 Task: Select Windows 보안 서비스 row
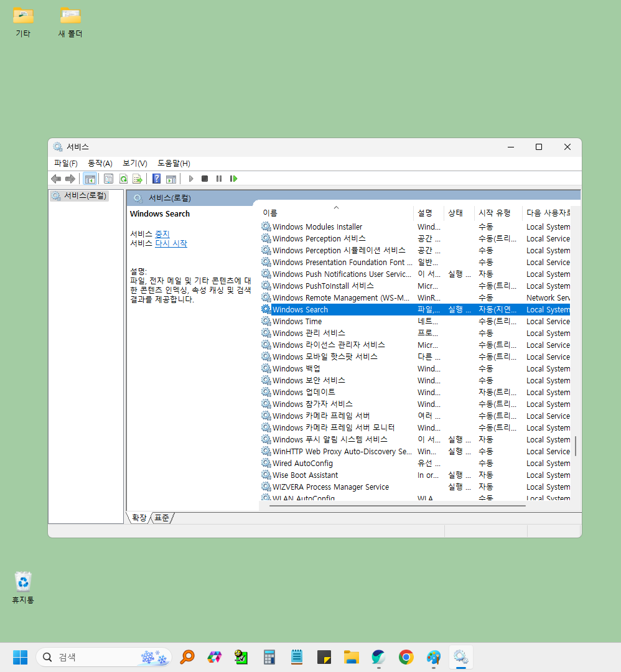coord(415,380)
